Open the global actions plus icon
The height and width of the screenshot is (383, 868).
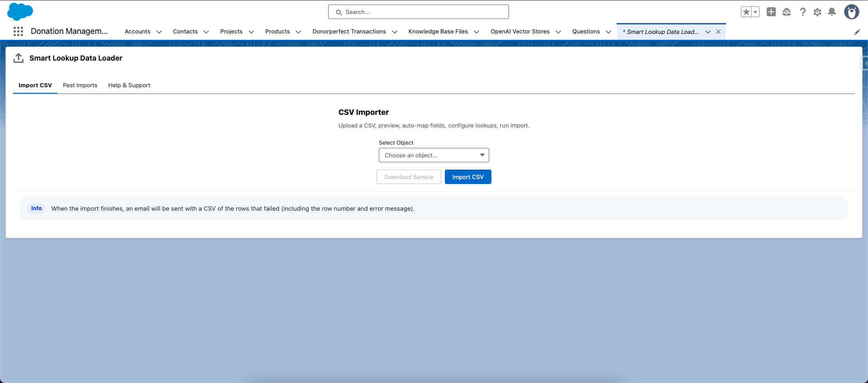[x=771, y=12]
